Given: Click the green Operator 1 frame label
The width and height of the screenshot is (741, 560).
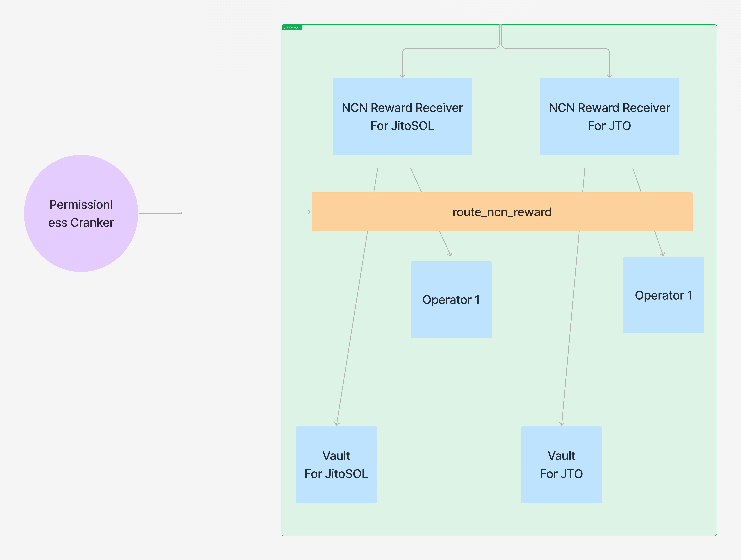Looking at the screenshot, I should (x=292, y=28).
